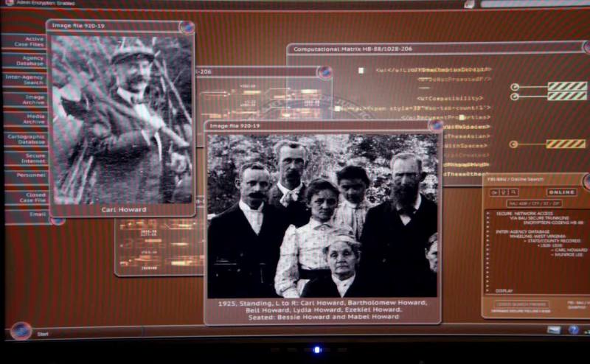Click the globe icon on Carl Howard image window
590x364 pixels.
click(x=187, y=27)
